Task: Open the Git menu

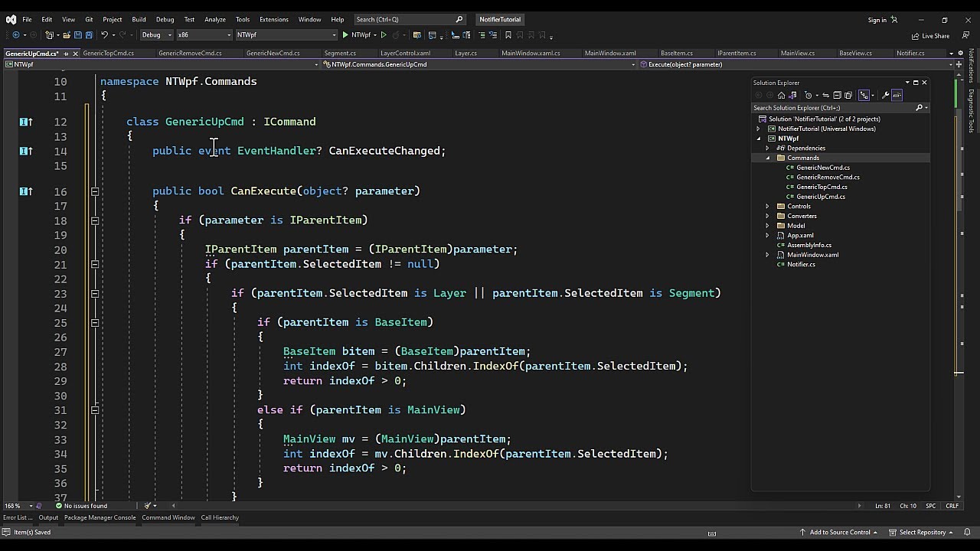Action: point(89,19)
